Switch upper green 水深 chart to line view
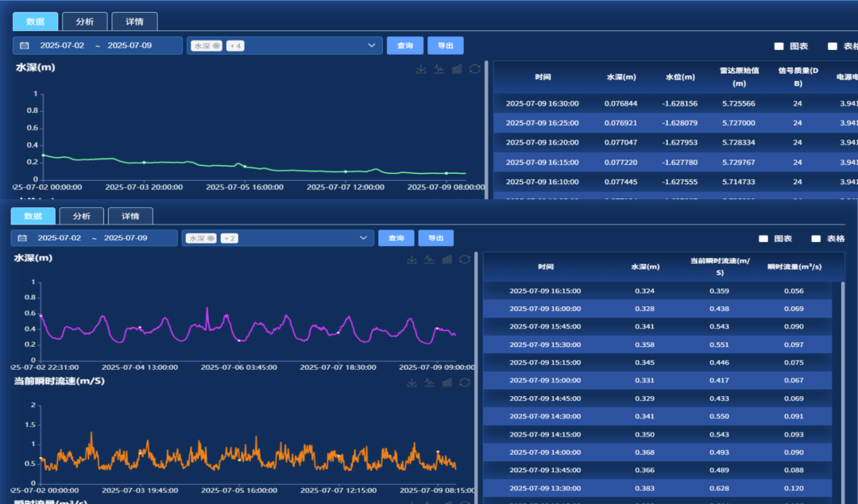The image size is (858, 504). (x=439, y=69)
